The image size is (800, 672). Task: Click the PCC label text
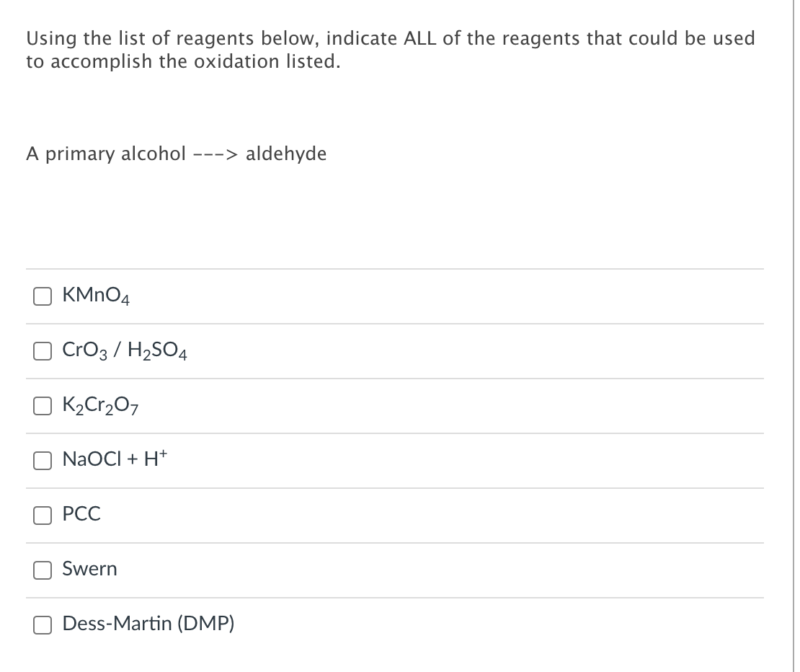pyautogui.click(x=81, y=514)
